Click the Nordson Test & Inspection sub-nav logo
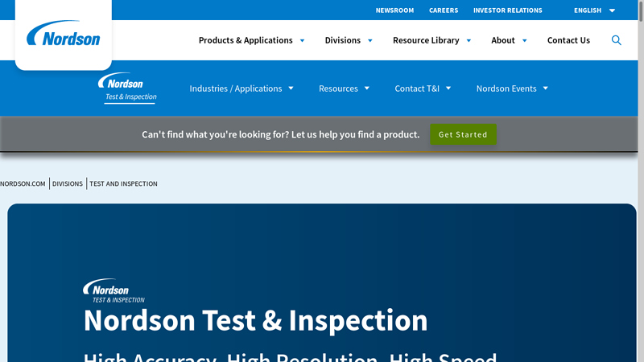The height and width of the screenshot is (362, 644). pyautogui.click(x=127, y=88)
